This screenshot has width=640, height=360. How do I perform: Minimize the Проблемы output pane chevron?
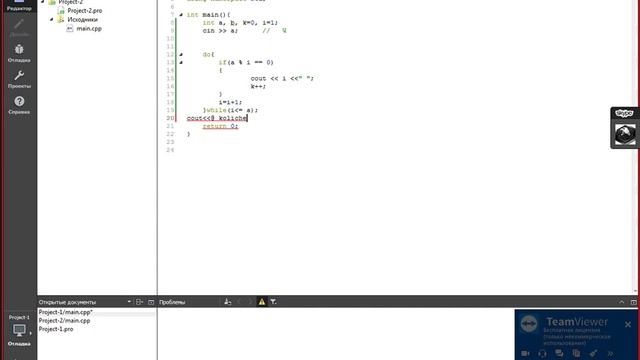pos(621,302)
